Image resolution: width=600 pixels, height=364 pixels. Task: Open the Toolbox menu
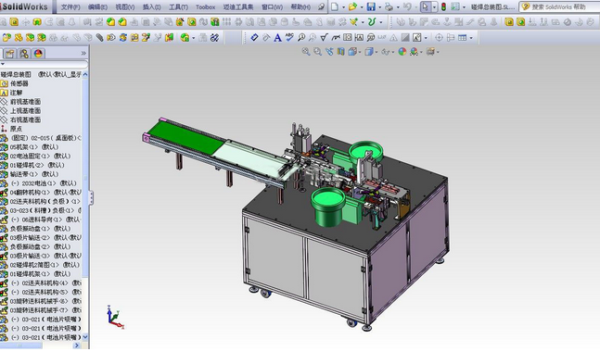tap(206, 6)
